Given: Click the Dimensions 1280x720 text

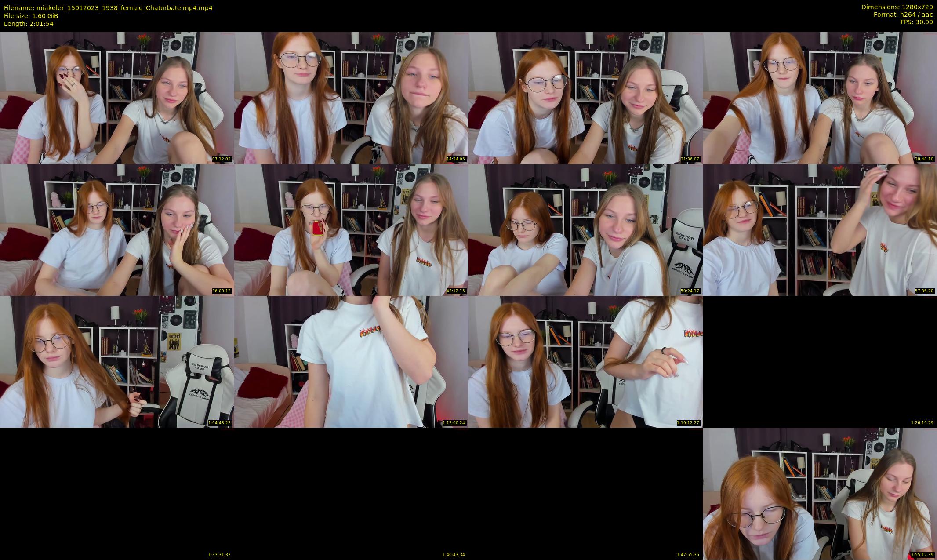Looking at the screenshot, I should [897, 7].
